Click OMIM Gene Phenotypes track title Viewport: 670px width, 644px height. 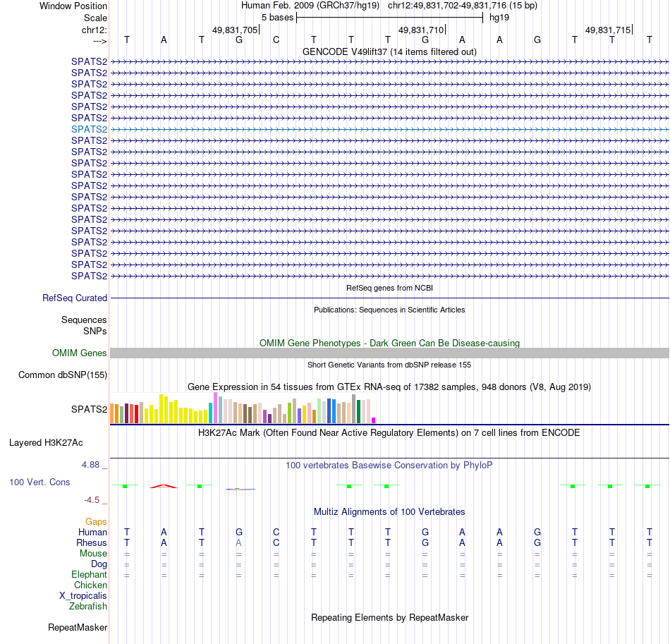pyautogui.click(x=389, y=343)
